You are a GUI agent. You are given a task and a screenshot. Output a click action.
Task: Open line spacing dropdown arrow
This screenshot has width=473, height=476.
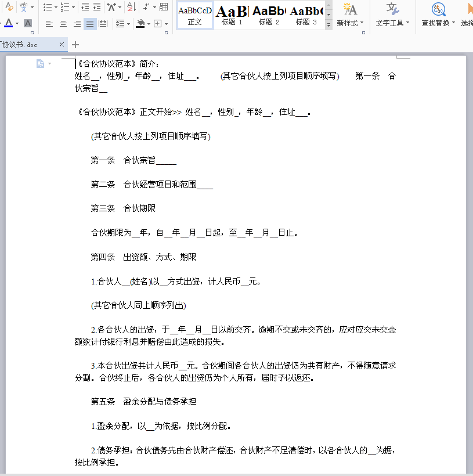pos(129,24)
